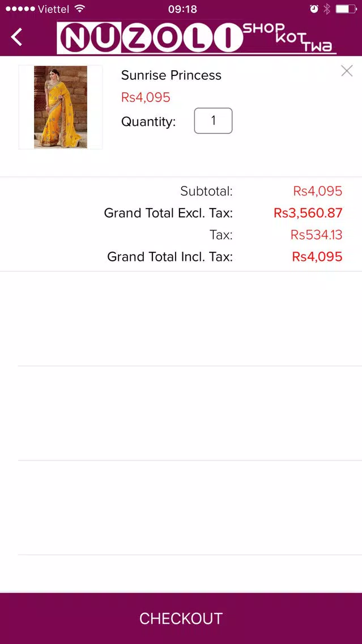Select the Subtotal amount Rs4,095
Image resolution: width=362 pixels, height=644 pixels.
point(317,191)
